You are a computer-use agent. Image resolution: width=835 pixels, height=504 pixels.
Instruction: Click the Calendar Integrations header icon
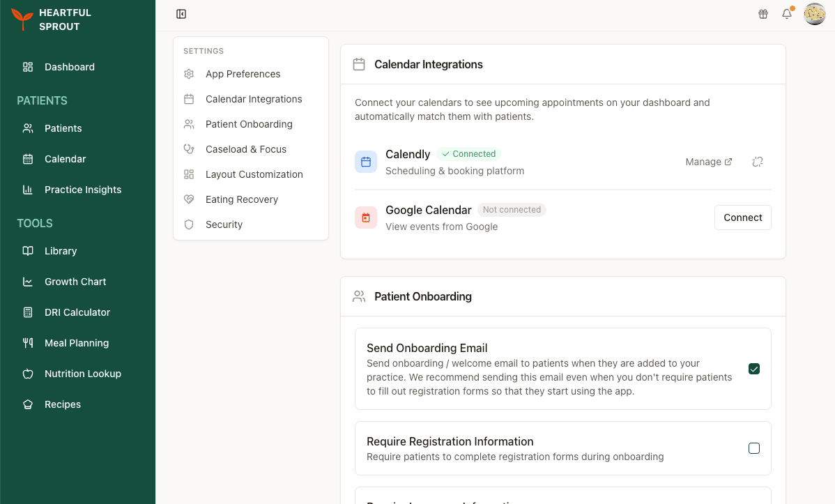[x=359, y=64]
